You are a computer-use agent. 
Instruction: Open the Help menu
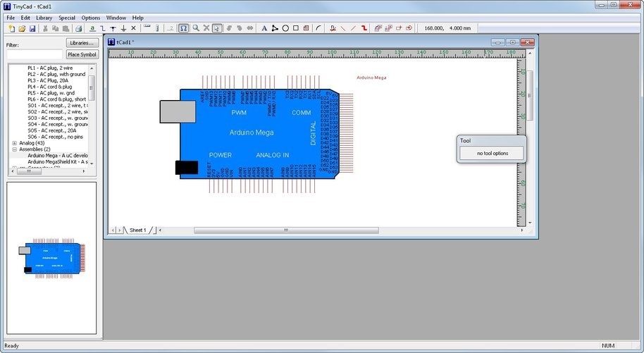137,18
